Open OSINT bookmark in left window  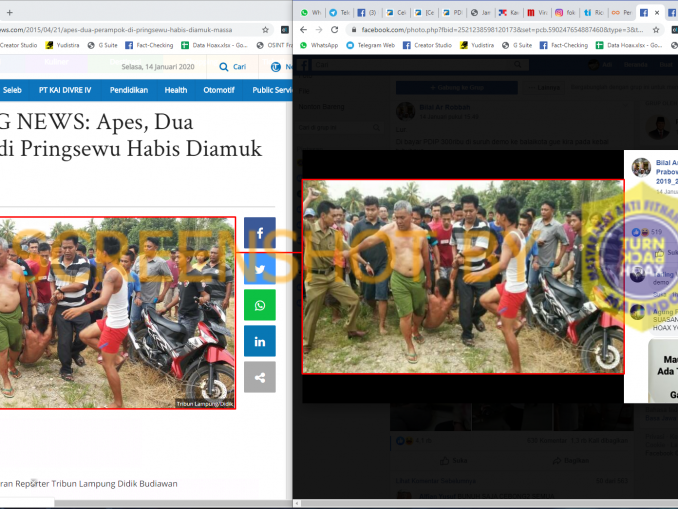[x=275, y=45]
